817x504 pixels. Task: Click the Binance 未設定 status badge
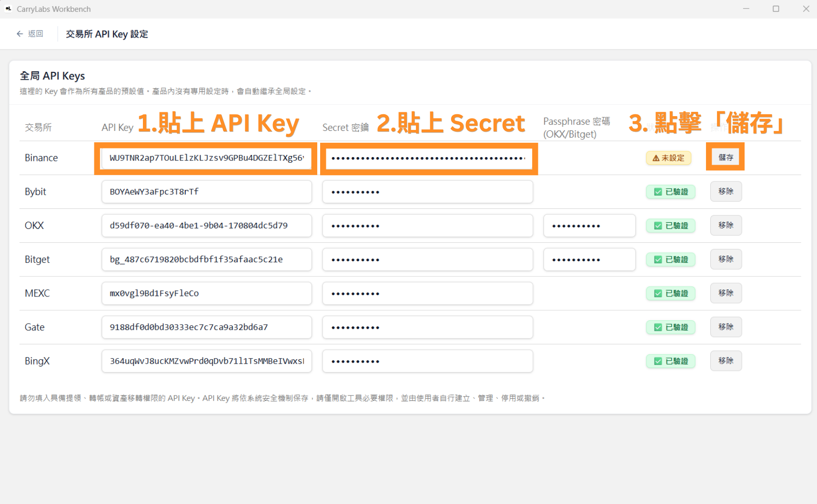[668, 158]
